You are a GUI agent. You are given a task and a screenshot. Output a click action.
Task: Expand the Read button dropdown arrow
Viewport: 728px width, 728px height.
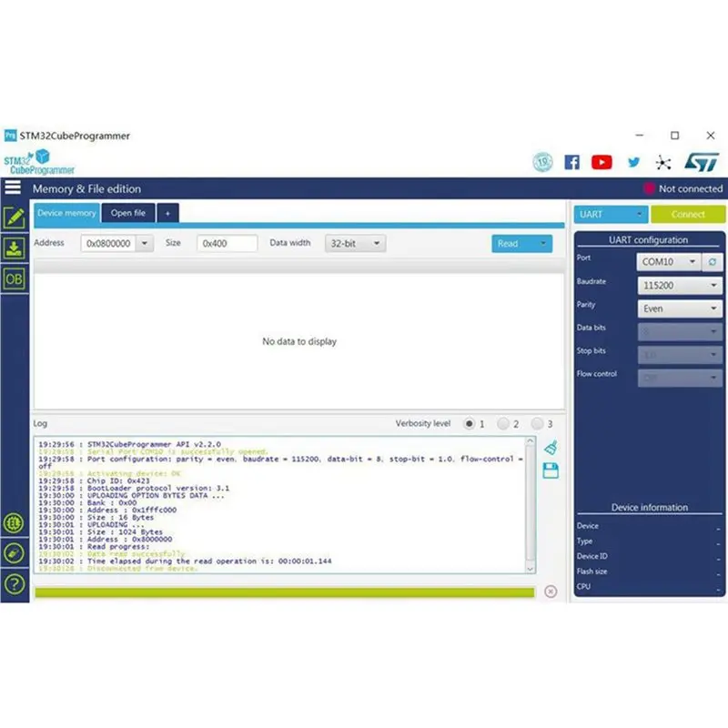point(543,243)
